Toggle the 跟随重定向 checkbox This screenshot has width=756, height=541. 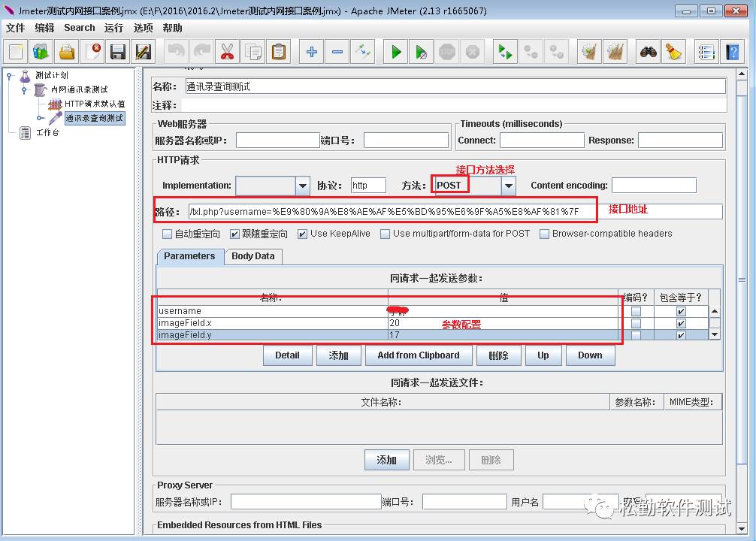(x=234, y=234)
